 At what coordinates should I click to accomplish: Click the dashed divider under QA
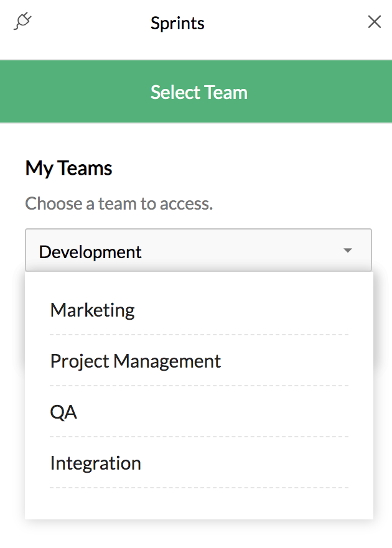point(199,437)
